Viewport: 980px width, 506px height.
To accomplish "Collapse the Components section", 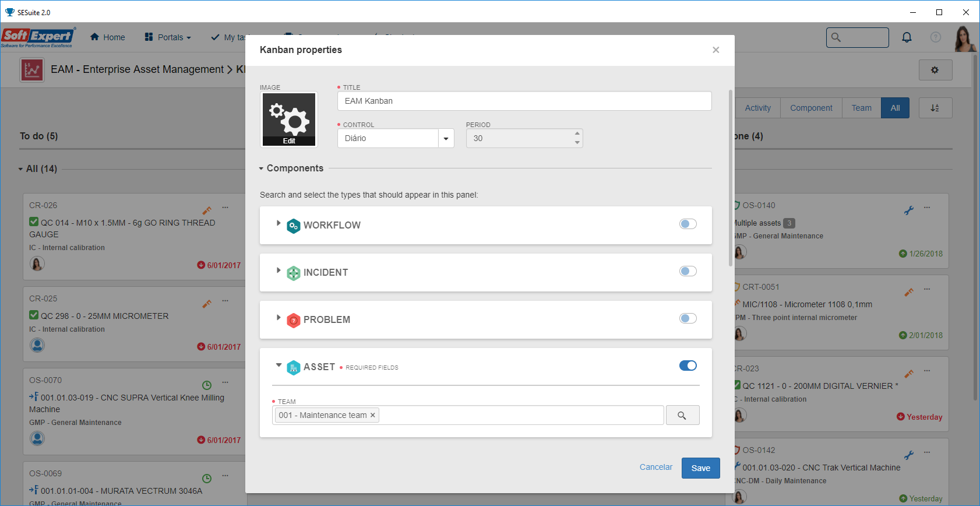I will (262, 168).
